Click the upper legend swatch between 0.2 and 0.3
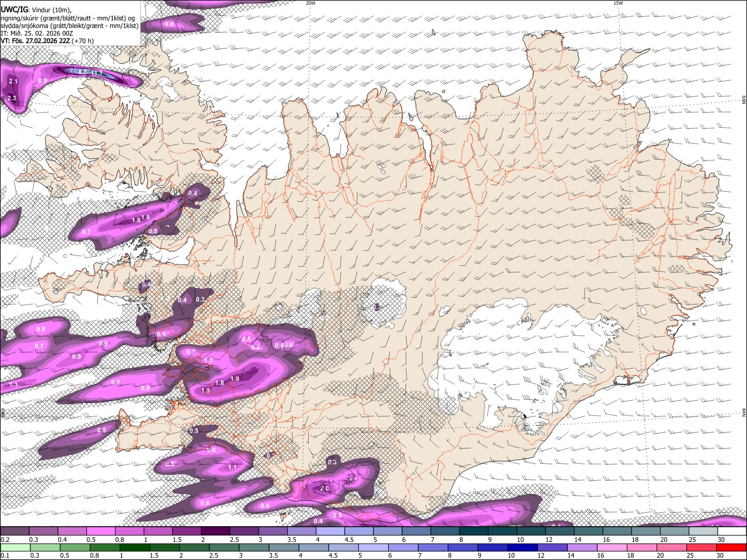The width and height of the screenshot is (747, 560). pyautogui.click(x=15, y=531)
